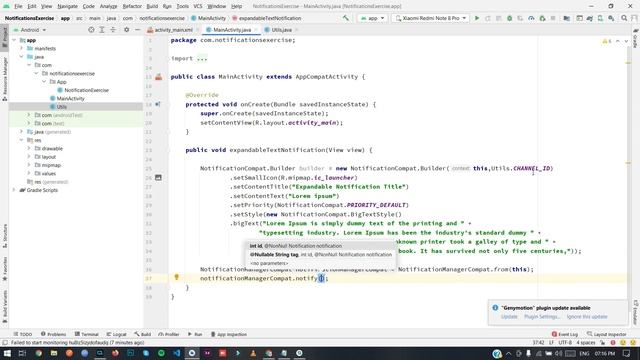Viewport: 640px width, 360px height.
Task: Click the onCreate override gutter icon
Action: click(158, 104)
